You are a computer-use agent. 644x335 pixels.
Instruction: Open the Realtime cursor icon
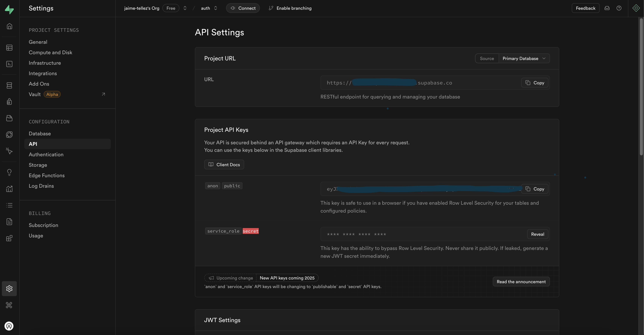pos(9,151)
